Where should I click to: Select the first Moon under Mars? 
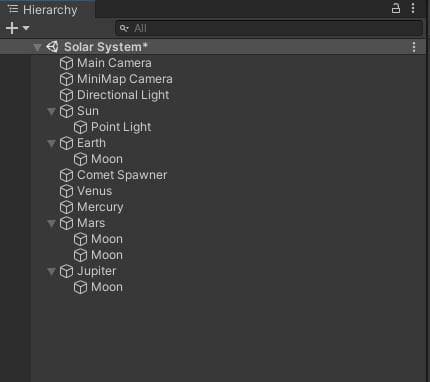pyautogui.click(x=107, y=239)
